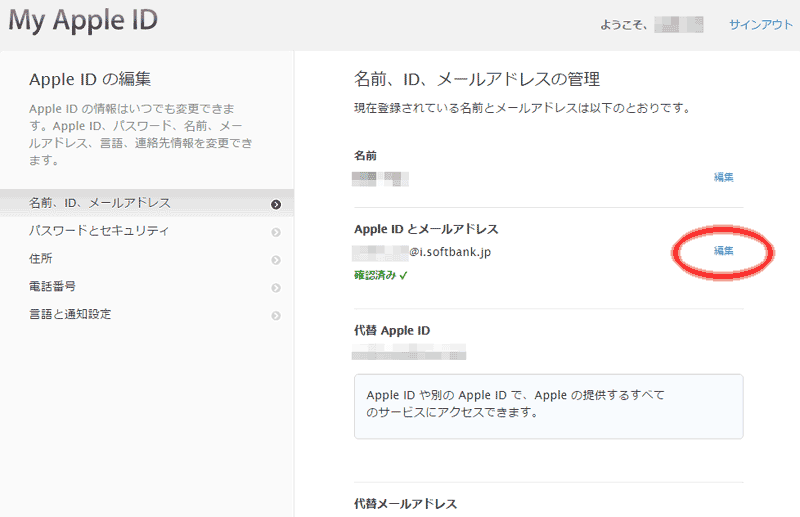
Task: Click the @i.softbank.jp email address
Action: click(421, 252)
